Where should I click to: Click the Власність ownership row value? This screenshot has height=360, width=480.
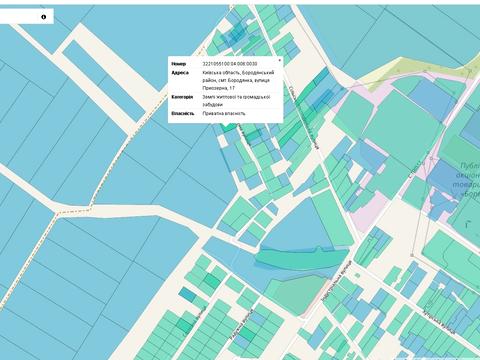(x=224, y=113)
